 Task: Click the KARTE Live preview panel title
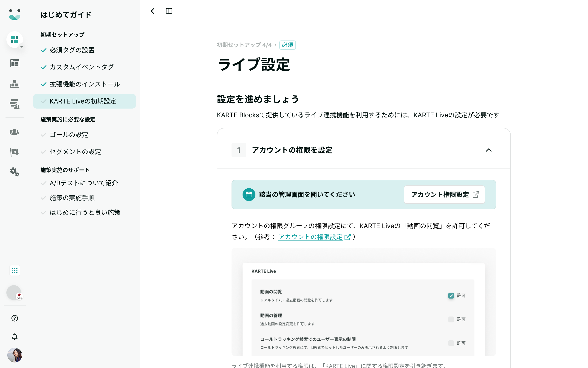point(264,271)
